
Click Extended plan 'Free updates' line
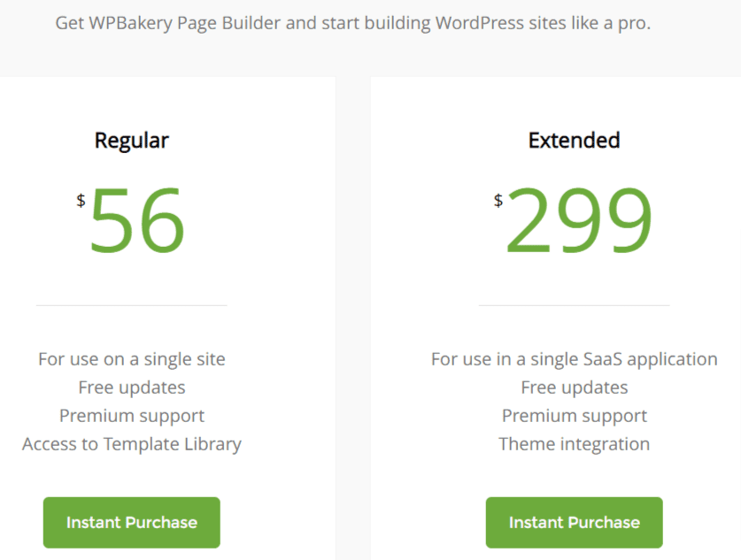click(575, 387)
